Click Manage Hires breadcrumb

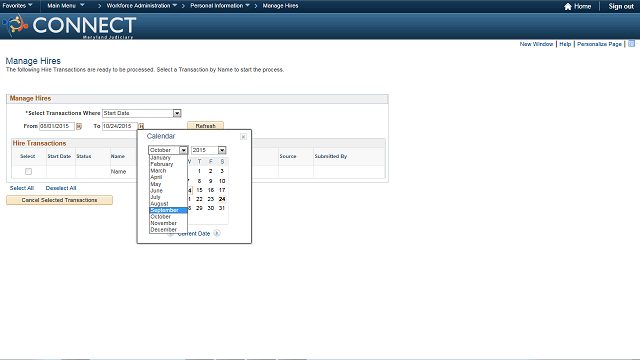click(280, 6)
